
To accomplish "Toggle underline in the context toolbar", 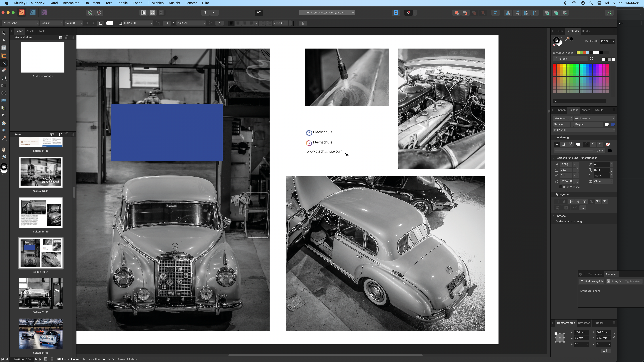I will coord(100,23).
